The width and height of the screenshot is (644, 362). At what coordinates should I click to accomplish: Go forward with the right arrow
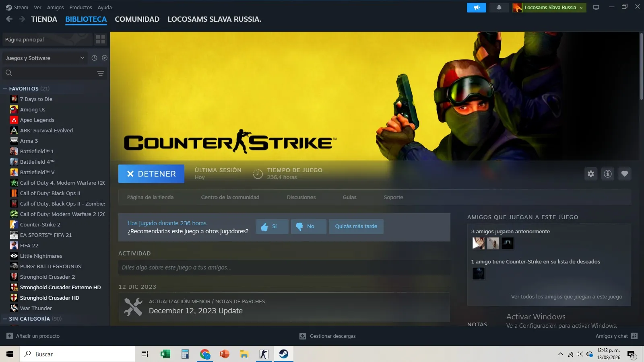coord(22,19)
